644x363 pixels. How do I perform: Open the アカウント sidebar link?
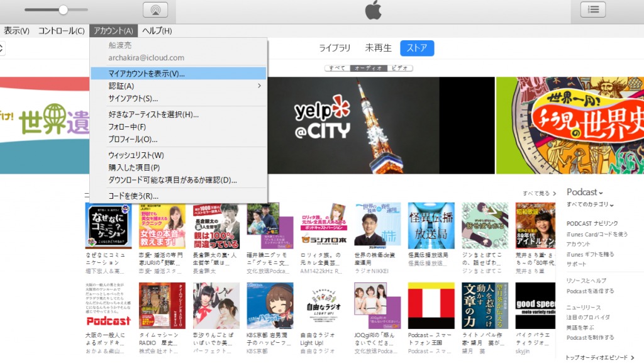pyautogui.click(x=579, y=244)
